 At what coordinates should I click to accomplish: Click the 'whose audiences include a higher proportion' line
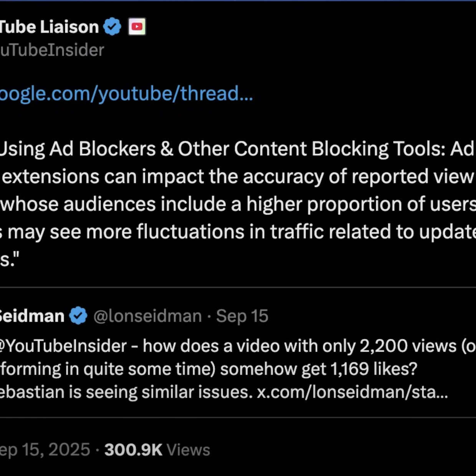coord(238,204)
